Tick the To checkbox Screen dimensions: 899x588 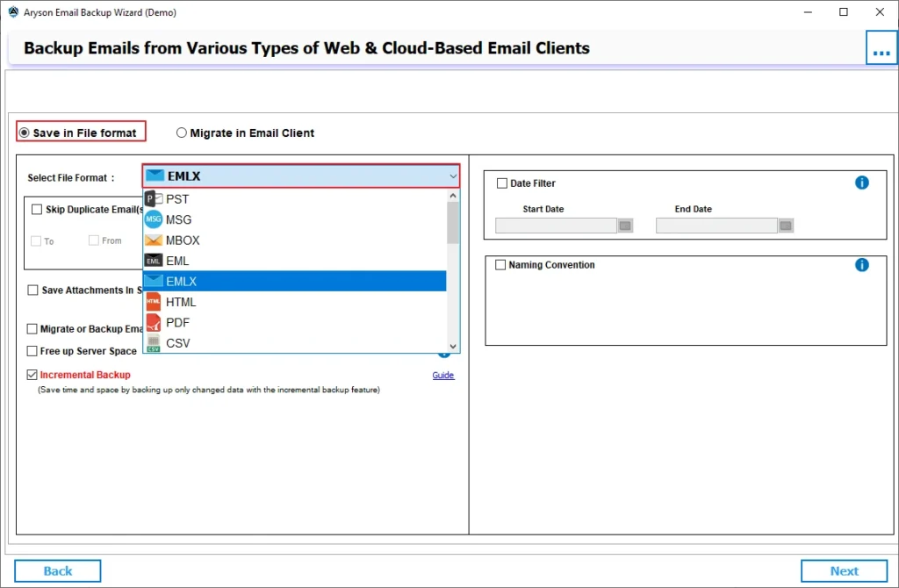click(35, 241)
